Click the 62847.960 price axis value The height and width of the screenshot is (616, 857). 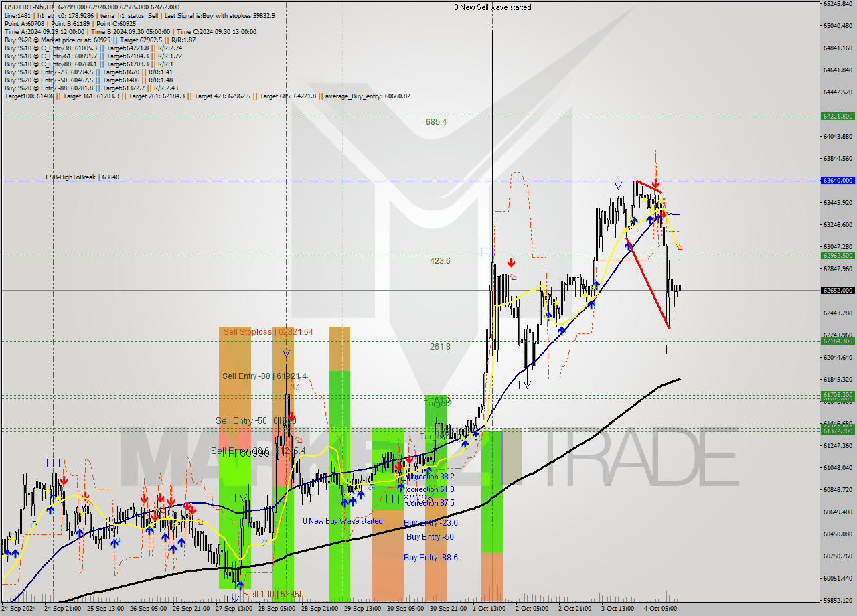(838, 269)
